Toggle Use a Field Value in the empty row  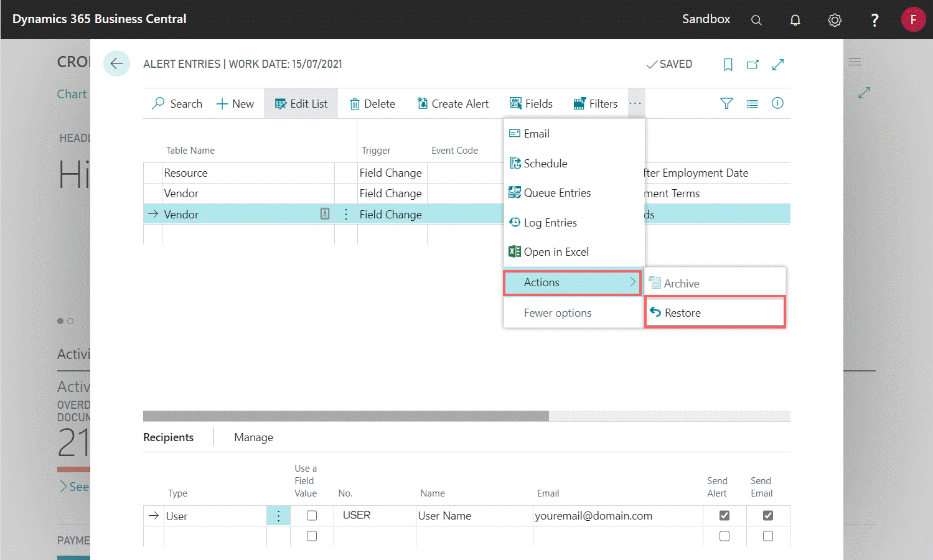(312, 536)
